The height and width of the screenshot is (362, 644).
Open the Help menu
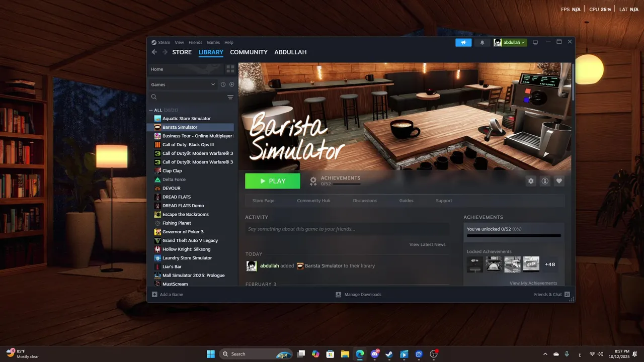pos(229,42)
